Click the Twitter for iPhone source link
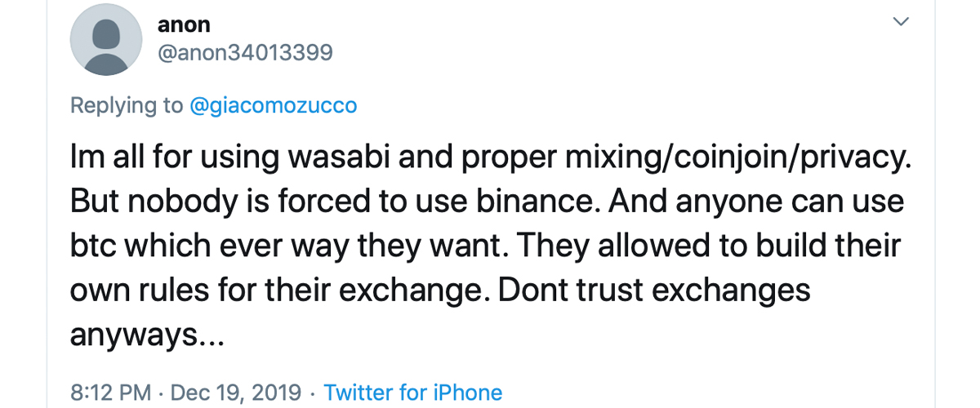Screen dimensions: 980x408 point(412,392)
